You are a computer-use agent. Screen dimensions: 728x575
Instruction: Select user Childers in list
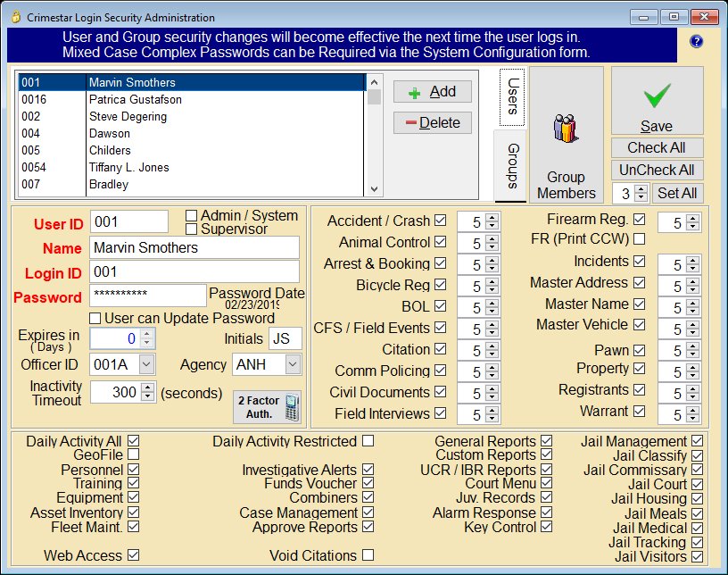(x=192, y=150)
